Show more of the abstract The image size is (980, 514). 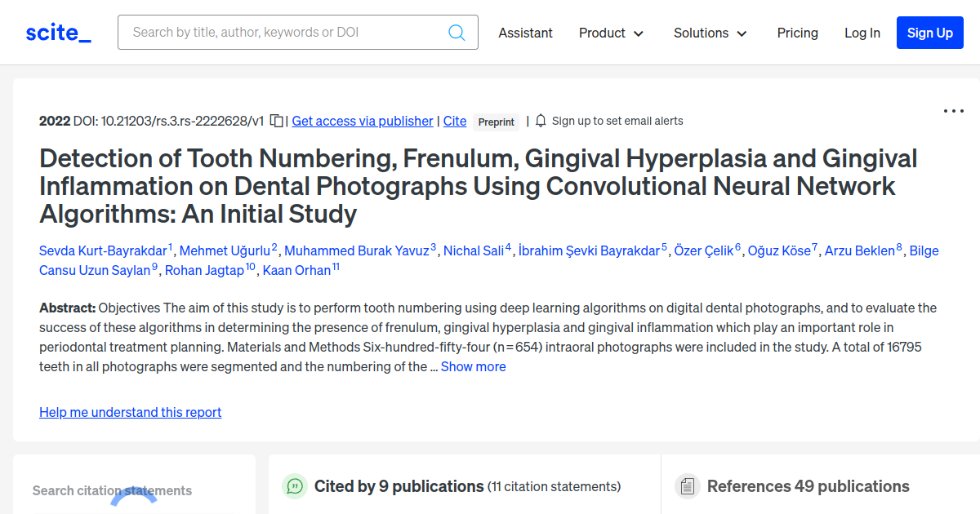click(473, 366)
